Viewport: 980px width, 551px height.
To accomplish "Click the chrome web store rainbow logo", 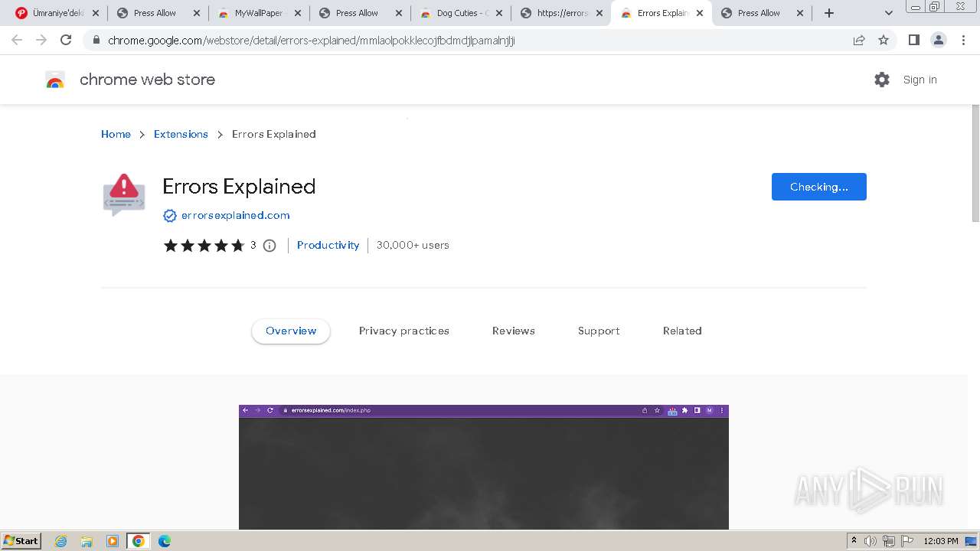I will point(55,80).
